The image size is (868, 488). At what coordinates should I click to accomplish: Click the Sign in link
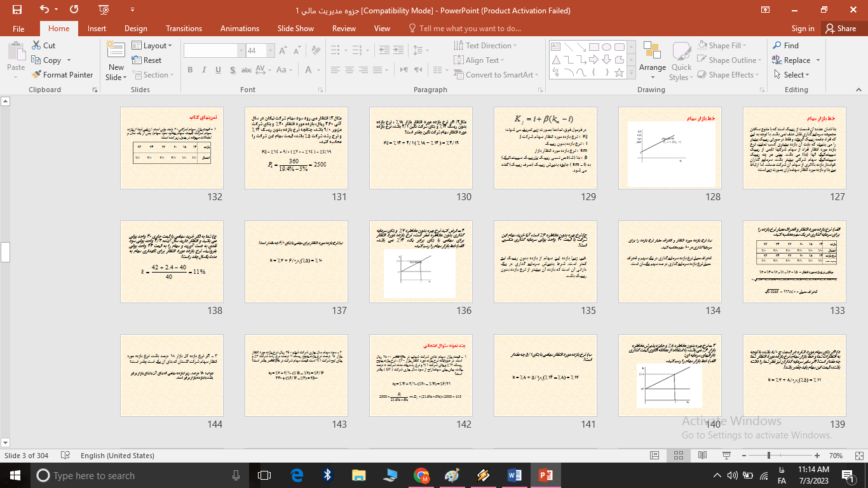point(803,28)
